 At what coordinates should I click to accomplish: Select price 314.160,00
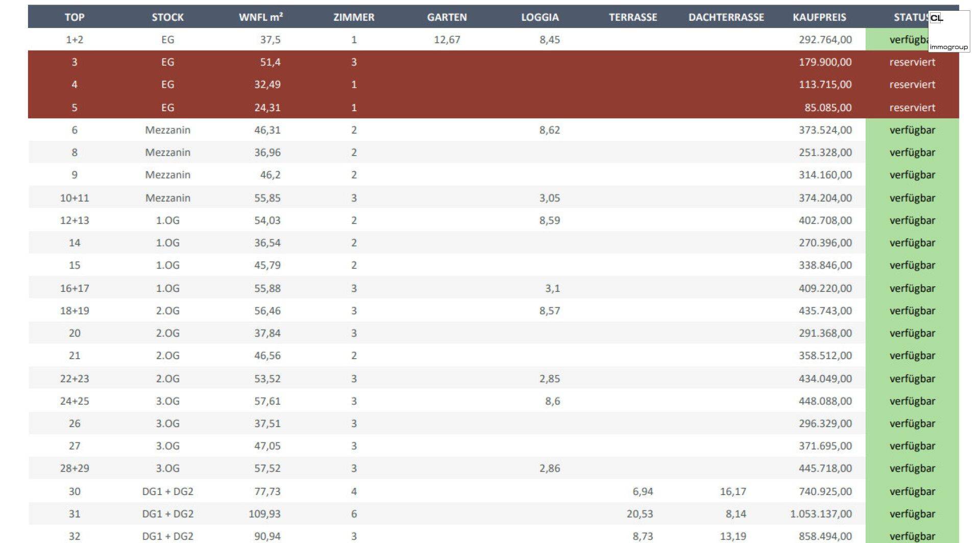825,175
